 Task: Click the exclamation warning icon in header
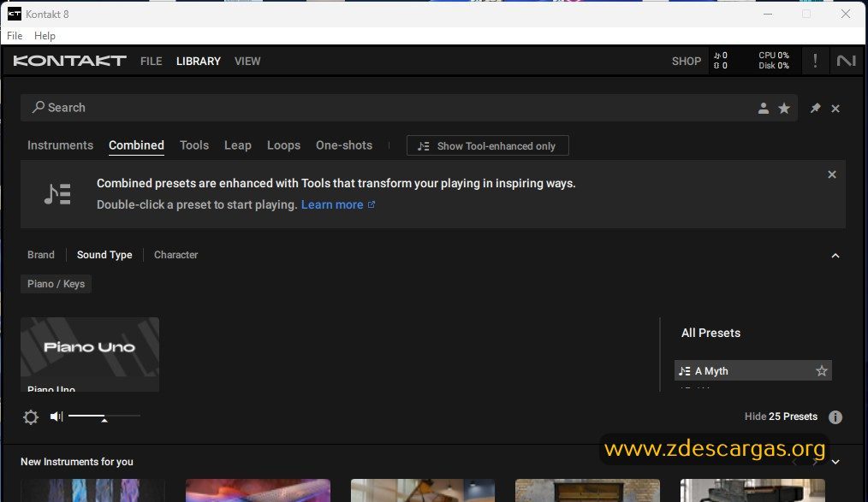(815, 60)
